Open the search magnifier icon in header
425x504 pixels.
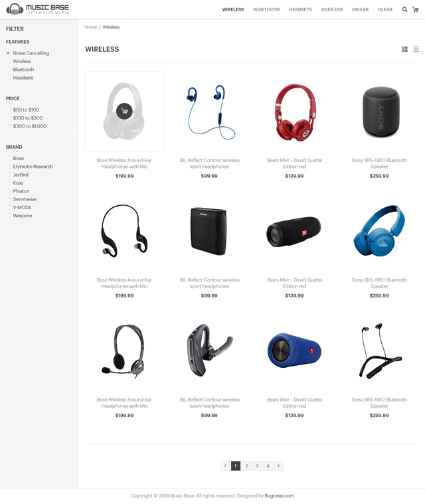pos(405,10)
